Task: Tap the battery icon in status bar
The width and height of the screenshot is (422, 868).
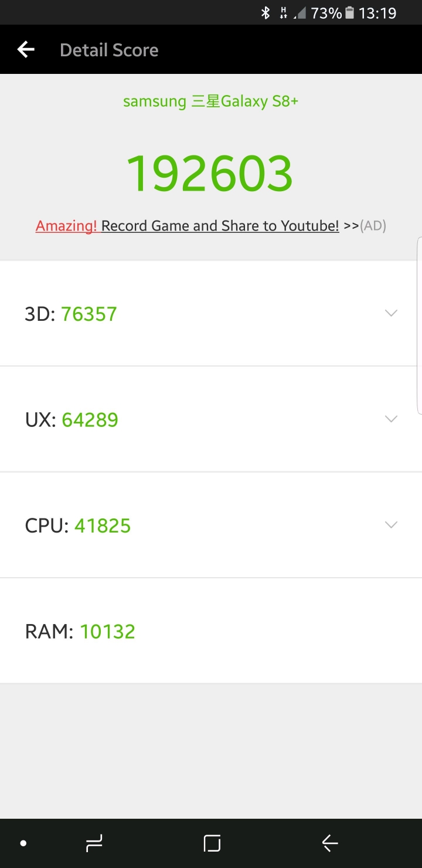Action: pos(349,13)
